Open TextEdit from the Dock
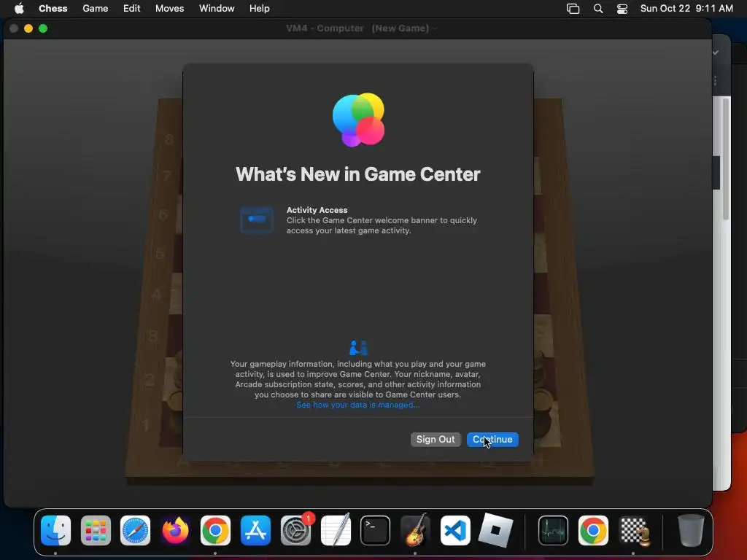The height and width of the screenshot is (560, 747). pyautogui.click(x=336, y=530)
